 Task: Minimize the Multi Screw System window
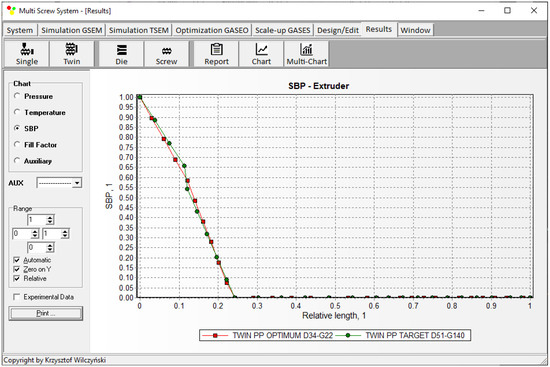(x=481, y=11)
